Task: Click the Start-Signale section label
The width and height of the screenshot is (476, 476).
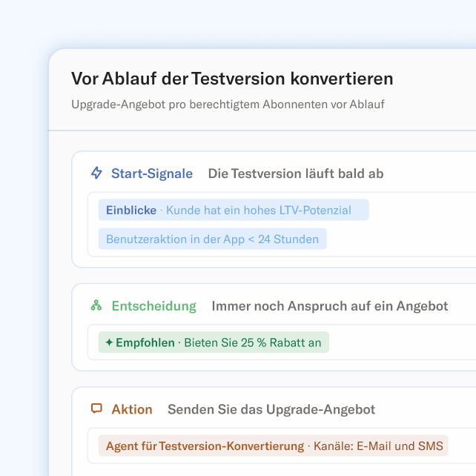Action: (152, 173)
